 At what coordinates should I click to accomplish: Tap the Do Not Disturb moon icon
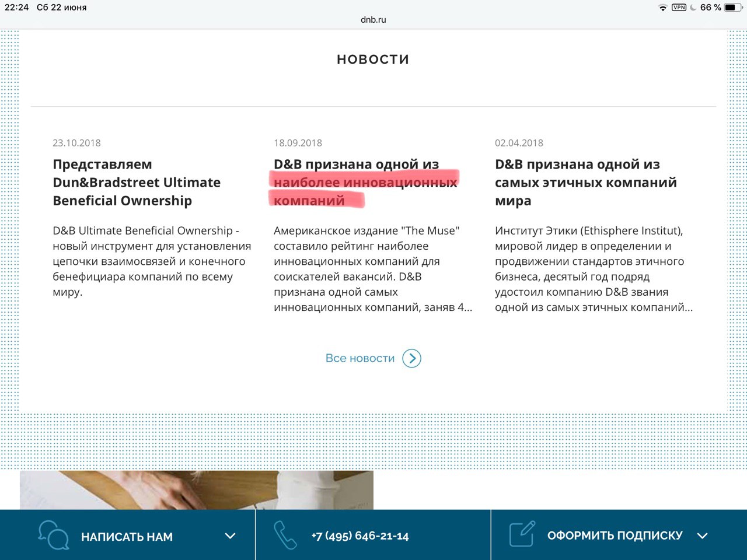(x=693, y=8)
